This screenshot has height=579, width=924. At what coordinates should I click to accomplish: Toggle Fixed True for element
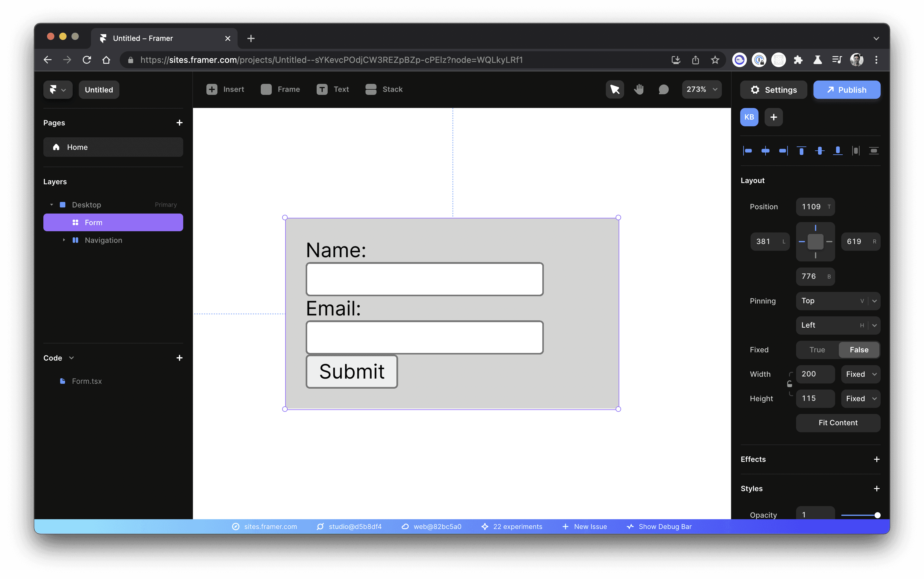(817, 350)
